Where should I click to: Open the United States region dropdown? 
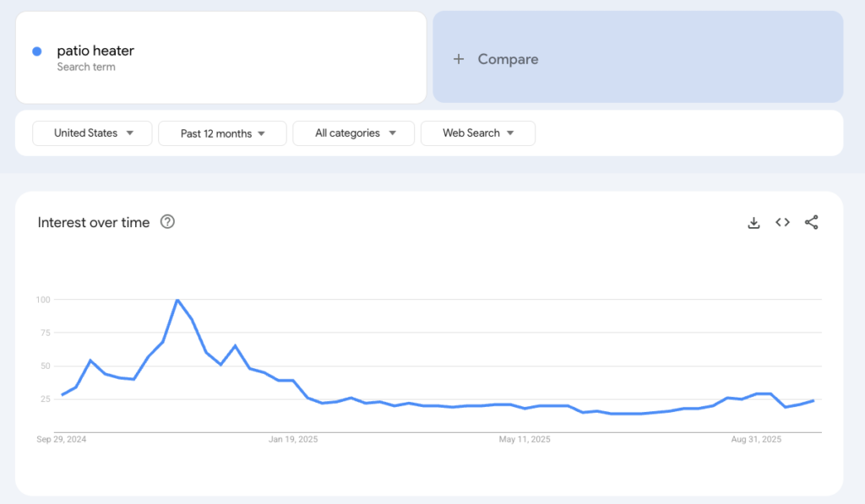(93, 133)
